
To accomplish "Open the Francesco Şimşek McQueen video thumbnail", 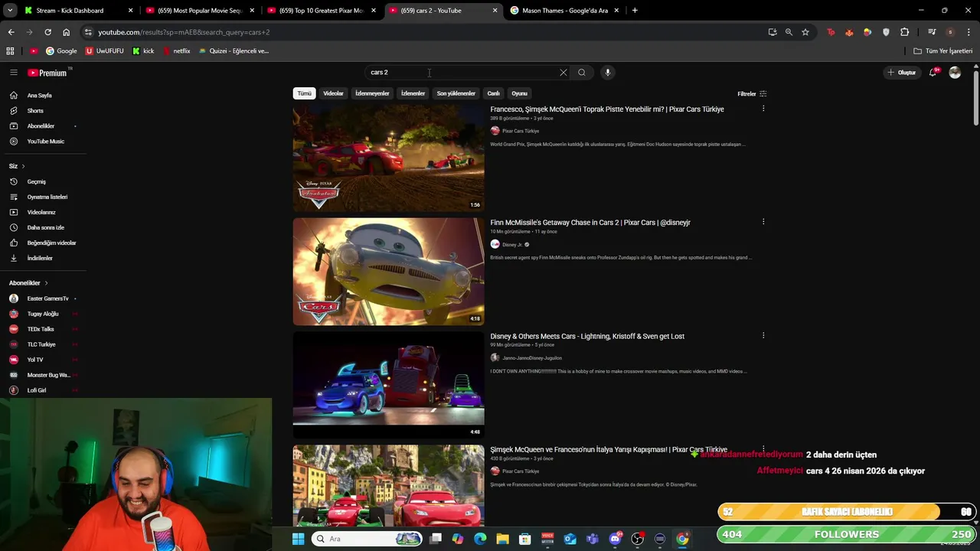I will coord(388,158).
